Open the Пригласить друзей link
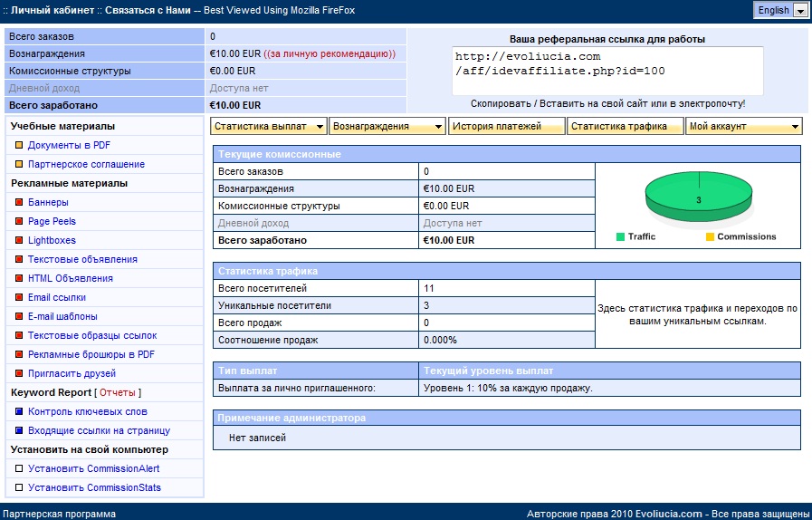 [x=72, y=373]
